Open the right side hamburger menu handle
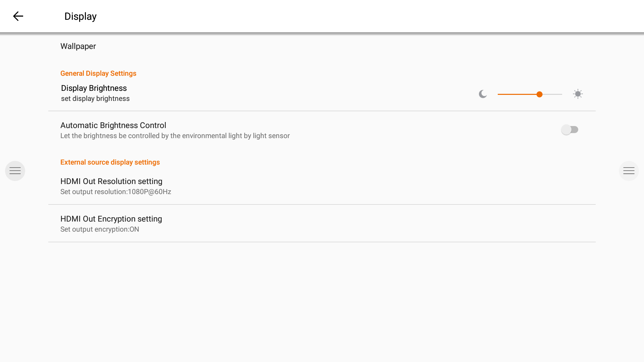This screenshot has height=362, width=644. [629, 171]
